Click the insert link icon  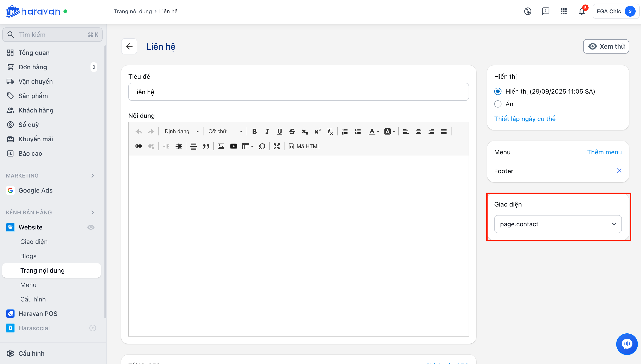point(139,146)
